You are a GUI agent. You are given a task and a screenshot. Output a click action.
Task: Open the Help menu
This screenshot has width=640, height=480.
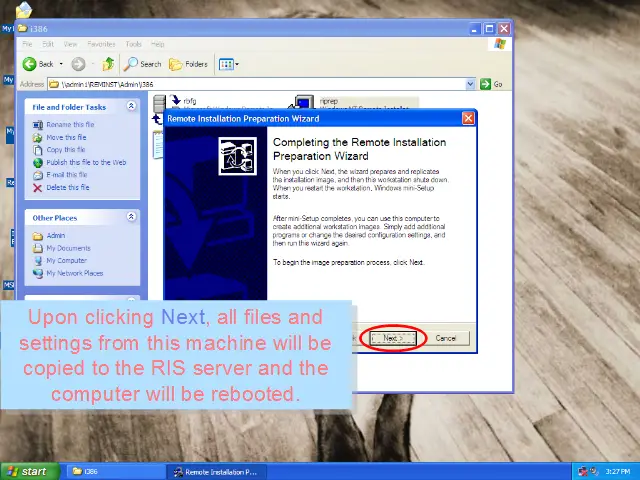[x=158, y=44]
